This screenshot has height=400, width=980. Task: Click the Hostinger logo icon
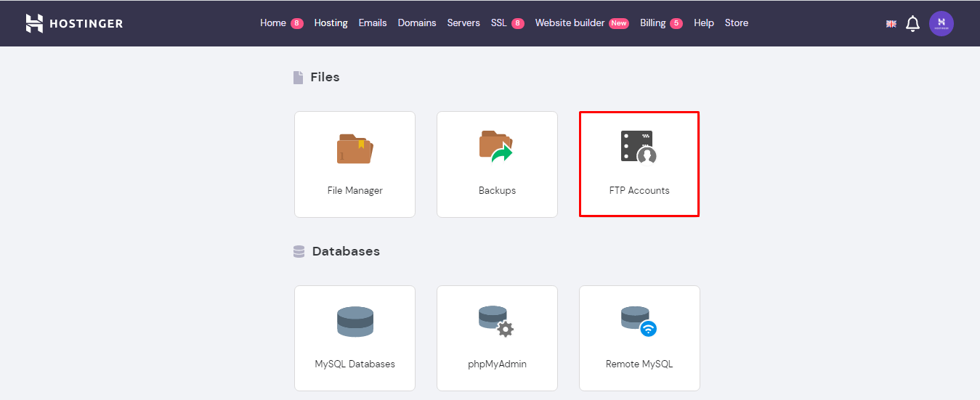34,23
